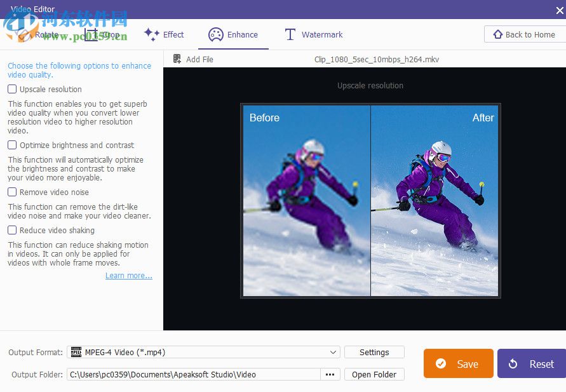
Task: Click the MPEG-4 video format icon
Action: click(x=76, y=351)
